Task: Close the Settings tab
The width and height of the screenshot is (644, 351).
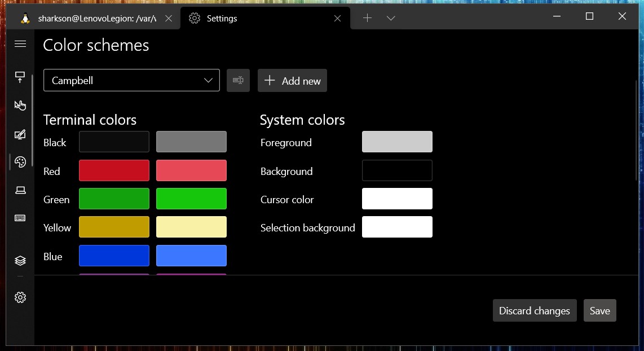Action: [337, 19]
